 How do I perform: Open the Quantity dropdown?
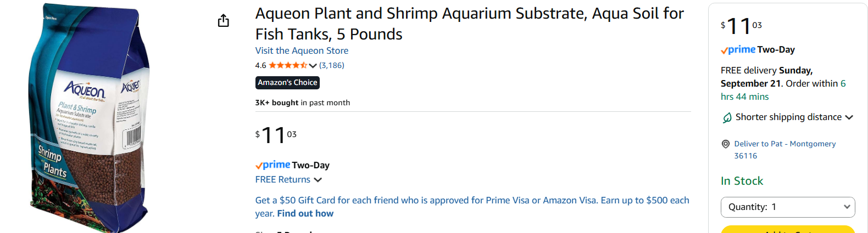(788, 207)
